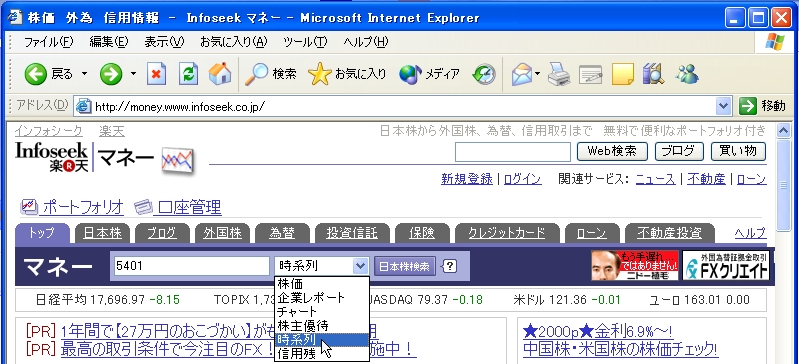Stop loading with the red X icon
Image resolution: width=799 pixels, height=364 pixels.
156,74
